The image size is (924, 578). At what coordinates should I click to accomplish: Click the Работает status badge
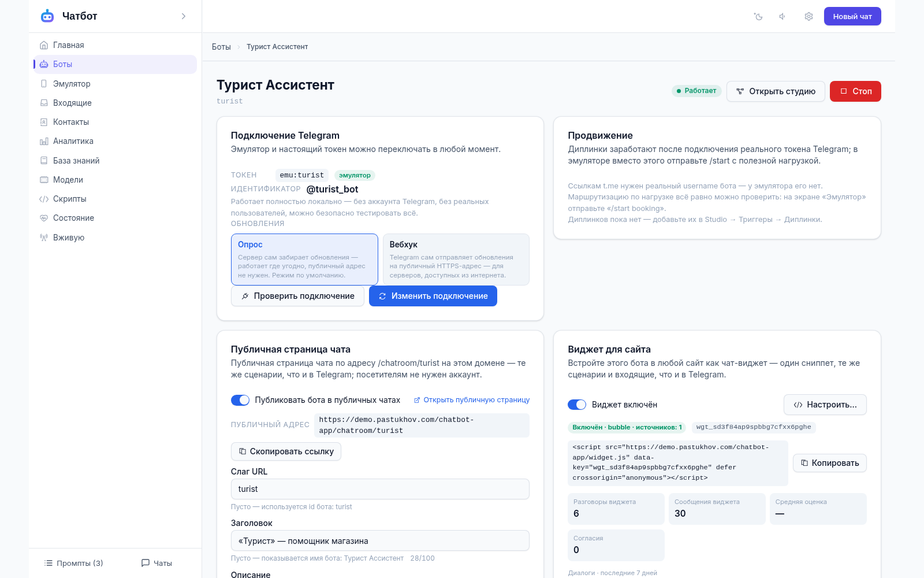696,91
